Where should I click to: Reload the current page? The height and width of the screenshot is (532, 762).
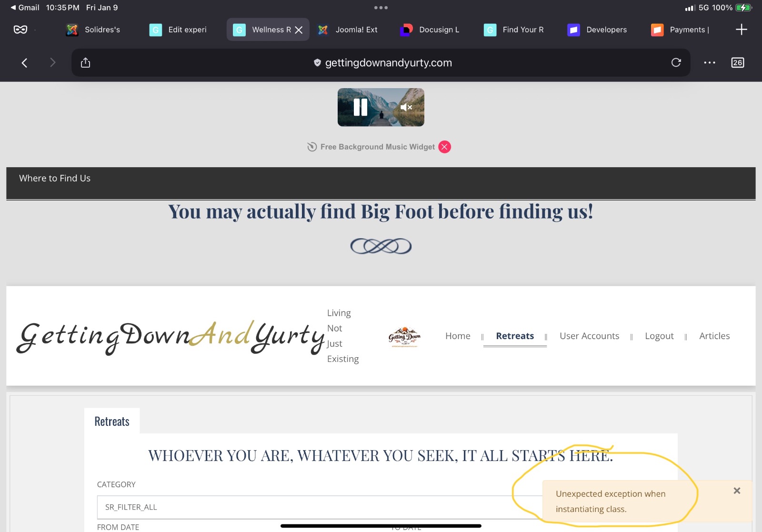point(676,62)
